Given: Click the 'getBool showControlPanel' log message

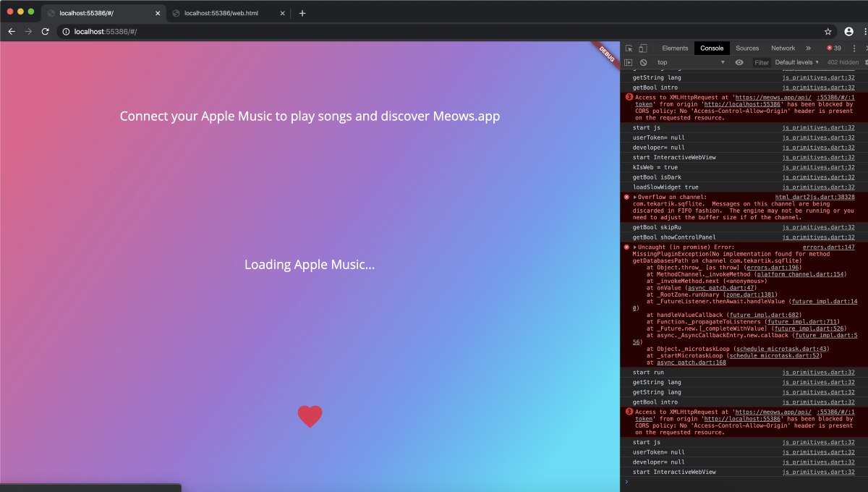Looking at the screenshot, I should [x=675, y=237].
